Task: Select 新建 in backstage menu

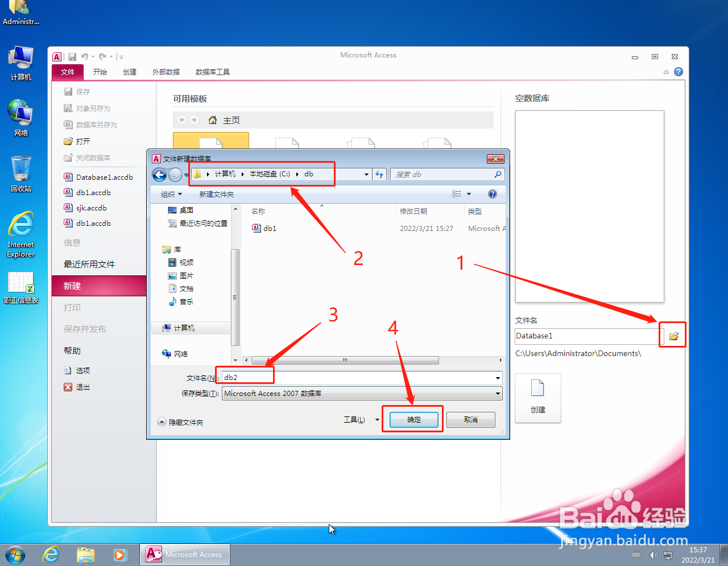Action: point(100,286)
